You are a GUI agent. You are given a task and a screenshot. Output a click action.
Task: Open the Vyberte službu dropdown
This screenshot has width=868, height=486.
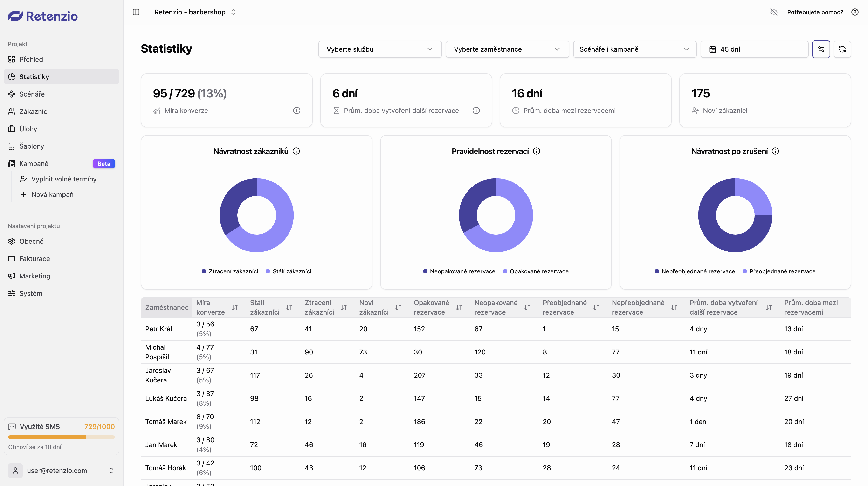click(380, 49)
